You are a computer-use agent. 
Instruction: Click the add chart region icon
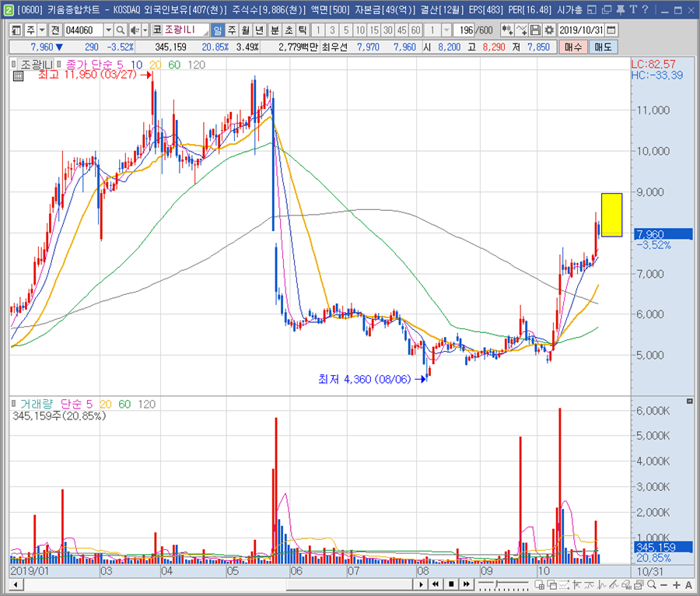point(539,585)
